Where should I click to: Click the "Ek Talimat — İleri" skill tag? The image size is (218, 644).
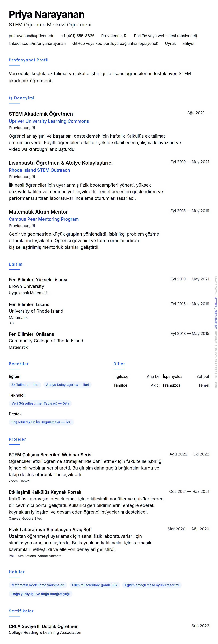tap(25, 385)
